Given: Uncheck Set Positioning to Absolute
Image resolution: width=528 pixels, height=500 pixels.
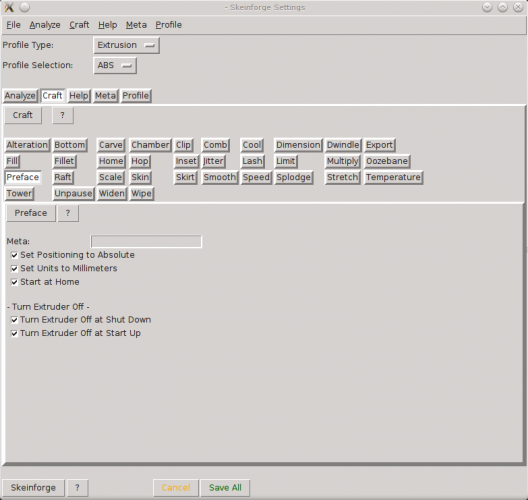Looking at the screenshot, I should pos(14,255).
